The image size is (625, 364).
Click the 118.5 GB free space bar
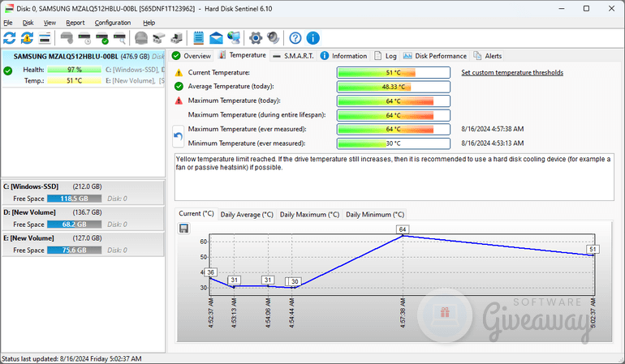point(74,199)
